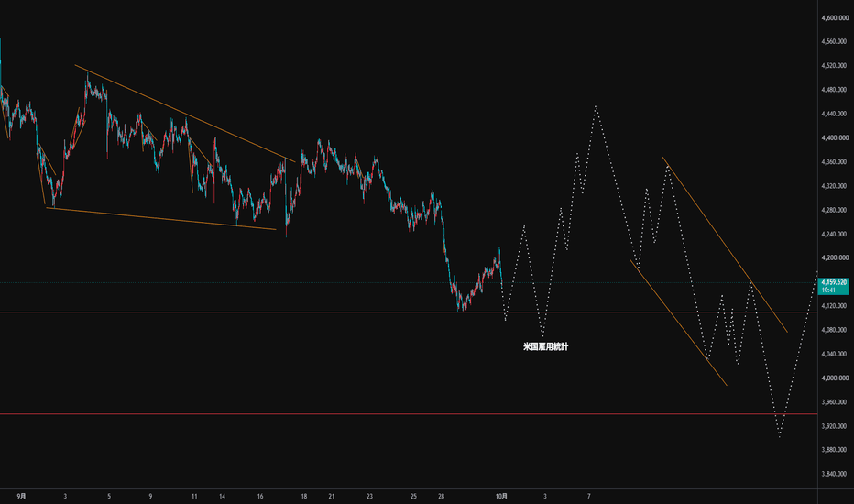Viewport: 854px width, 504px height.
Task: Click the 4,320.000 price axis label
Action: point(834,186)
